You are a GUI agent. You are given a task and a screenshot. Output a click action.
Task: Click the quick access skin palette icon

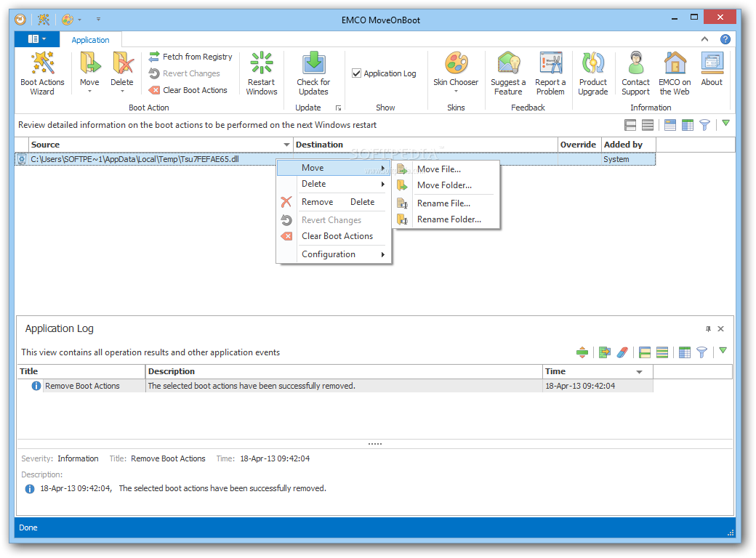coord(68,20)
